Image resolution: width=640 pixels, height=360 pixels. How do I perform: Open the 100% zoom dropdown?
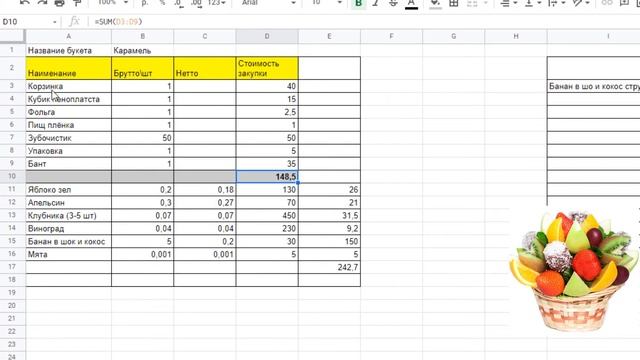(113, 2)
